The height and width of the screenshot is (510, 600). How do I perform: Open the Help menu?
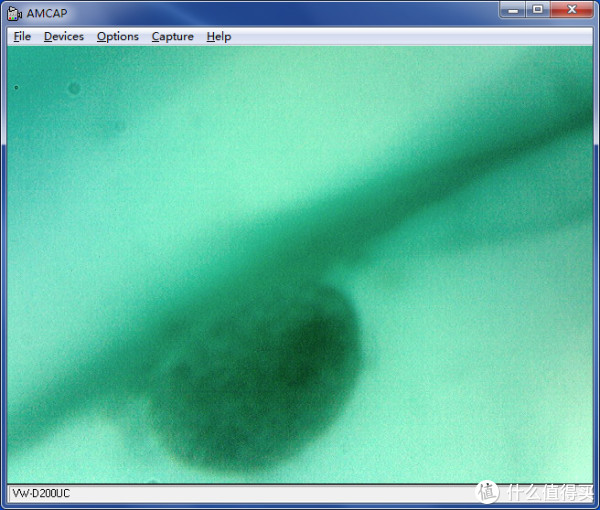219,37
